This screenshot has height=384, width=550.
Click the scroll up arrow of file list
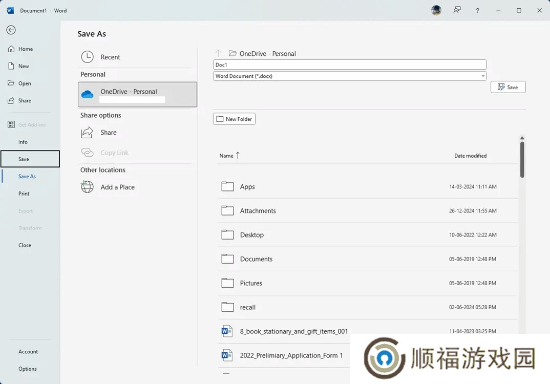[x=522, y=138]
